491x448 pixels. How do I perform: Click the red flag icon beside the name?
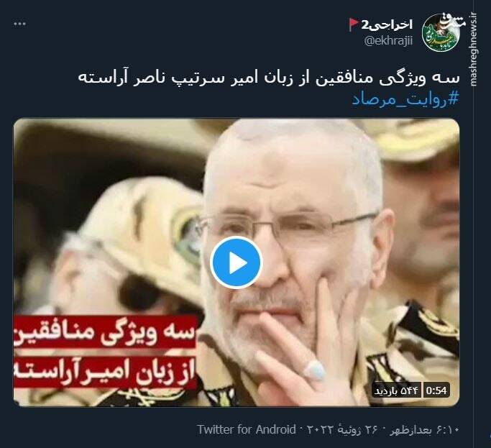354,24
